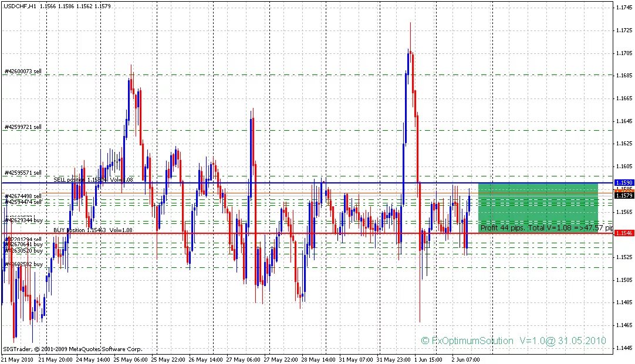Click price scale value 1.1445
The height and width of the screenshot is (364, 635).
[624, 348]
